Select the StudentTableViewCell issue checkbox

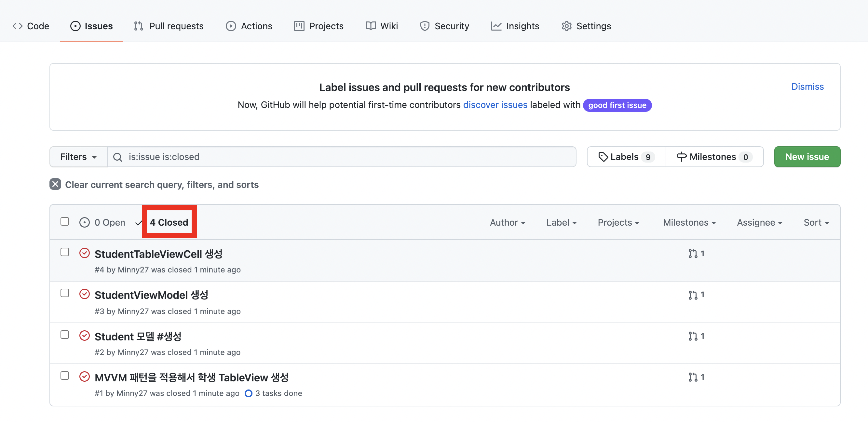tap(65, 252)
